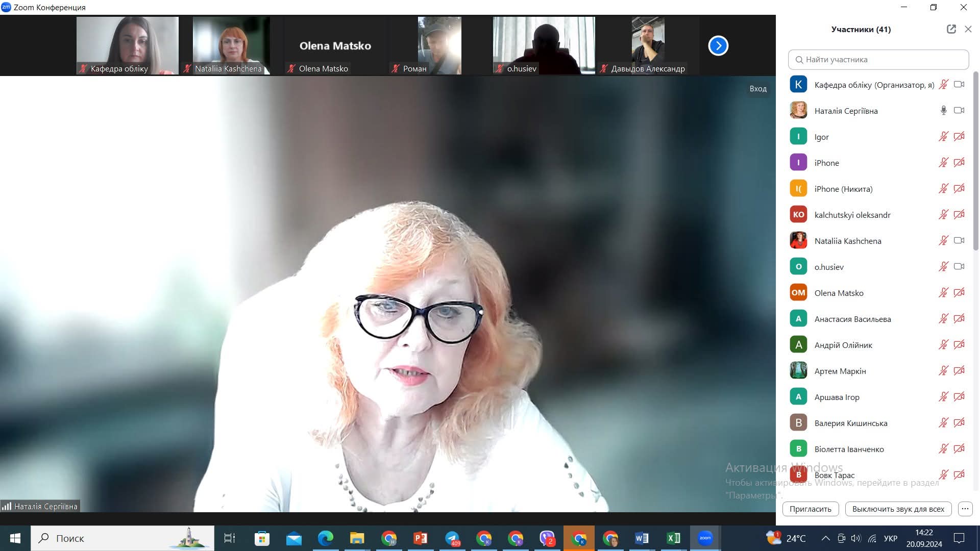Image resolution: width=980 pixels, height=551 pixels.
Task: Open Telegram from the taskbar
Action: (452, 538)
